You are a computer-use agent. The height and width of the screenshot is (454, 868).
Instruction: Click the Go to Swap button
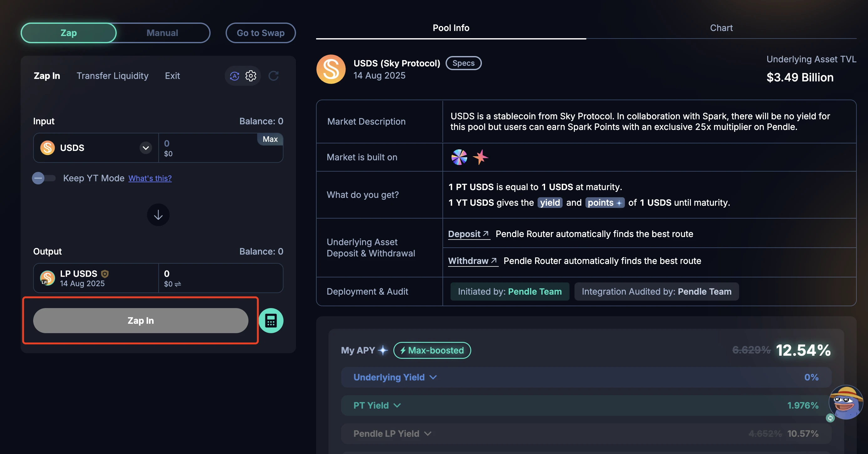[260, 33]
